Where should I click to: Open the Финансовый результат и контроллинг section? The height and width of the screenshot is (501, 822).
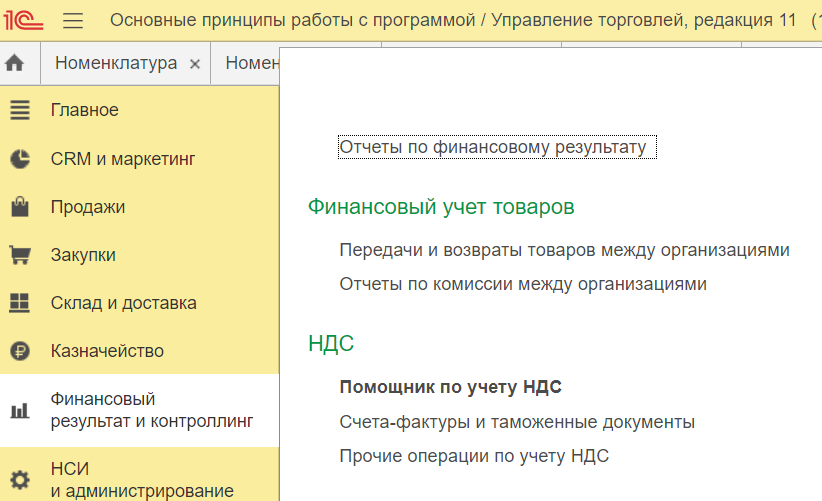pos(151,410)
